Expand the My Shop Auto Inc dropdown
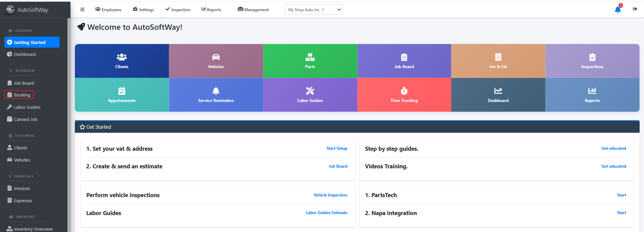 pos(313,10)
